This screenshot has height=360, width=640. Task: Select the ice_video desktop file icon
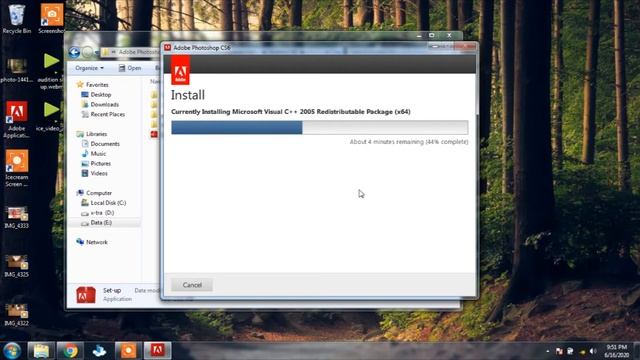coord(51,116)
